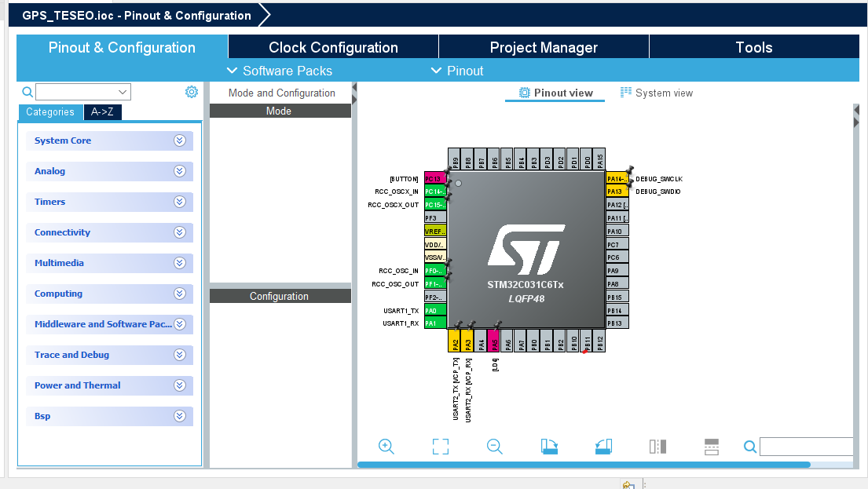Rotate the chip clockwise

coord(549,447)
